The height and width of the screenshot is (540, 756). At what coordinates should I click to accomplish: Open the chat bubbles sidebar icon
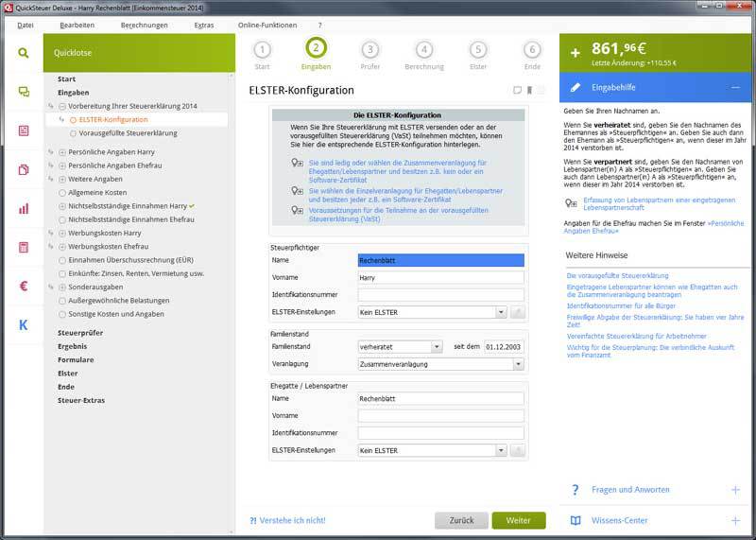pos(23,92)
